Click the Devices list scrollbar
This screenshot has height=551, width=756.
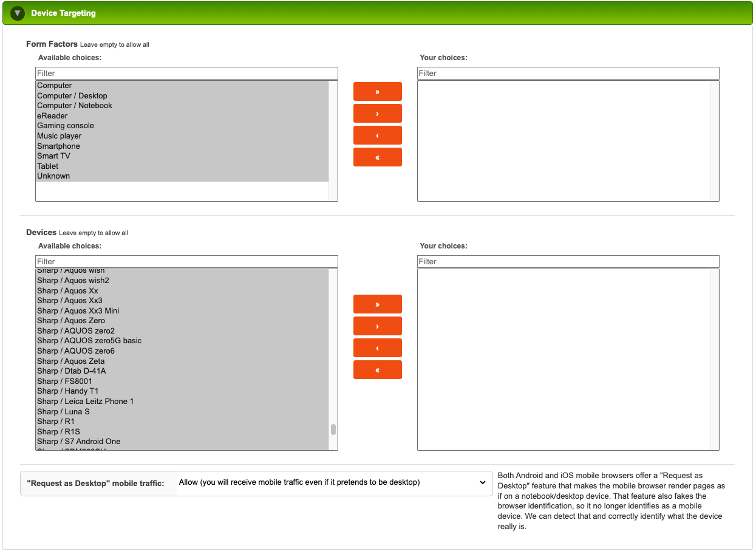[332, 429]
